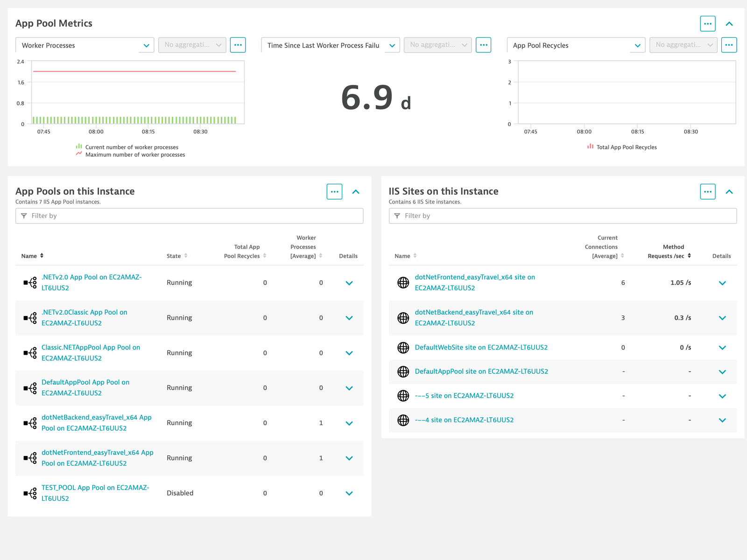The image size is (747, 560).
Task: Open the App Pool Metrics section options menu
Action: [x=708, y=24]
